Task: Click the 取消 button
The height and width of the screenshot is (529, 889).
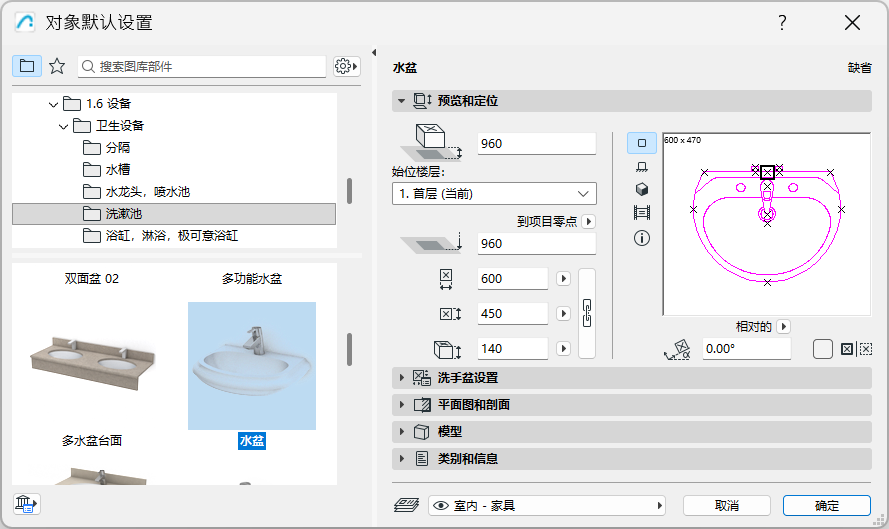Action: click(x=727, y=506)
